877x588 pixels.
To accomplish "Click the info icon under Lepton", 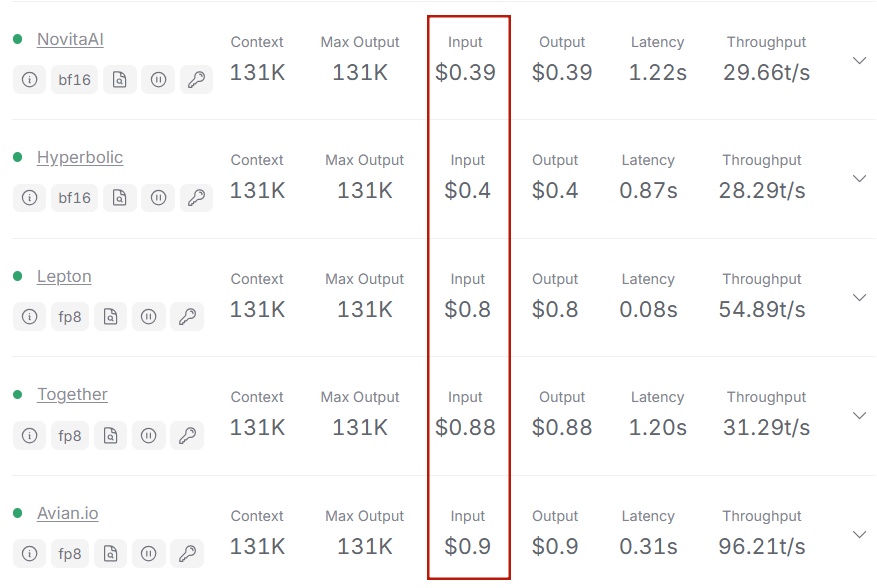I will click(x=29, y=317).
